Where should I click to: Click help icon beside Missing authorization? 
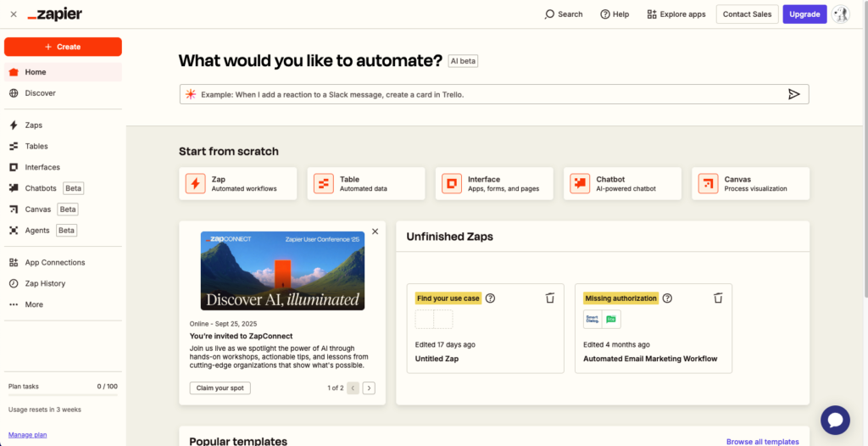point(668,298)
